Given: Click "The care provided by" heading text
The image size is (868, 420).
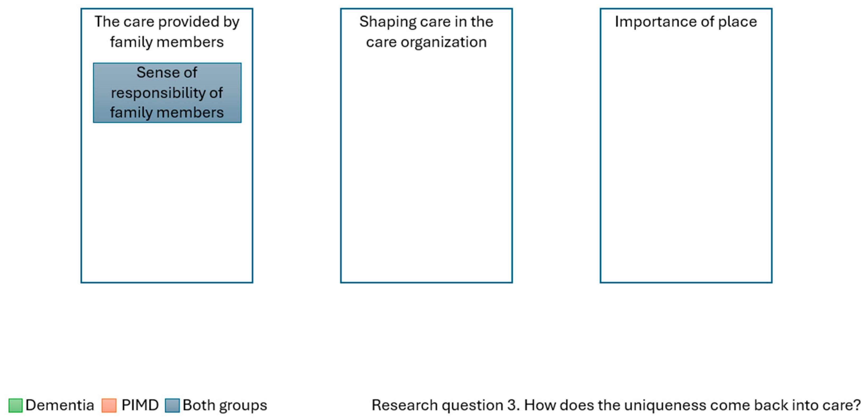Looking at the screenshot, I should click(167, 22).
